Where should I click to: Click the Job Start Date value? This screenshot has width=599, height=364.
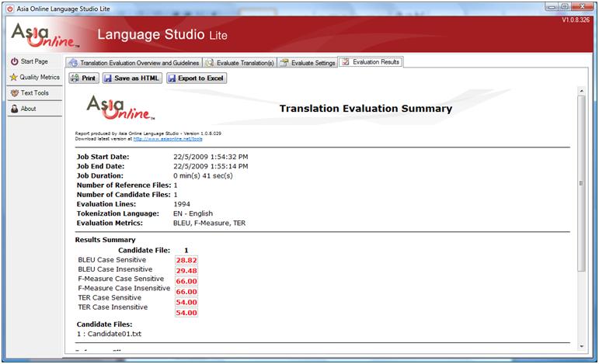point(211,157)
